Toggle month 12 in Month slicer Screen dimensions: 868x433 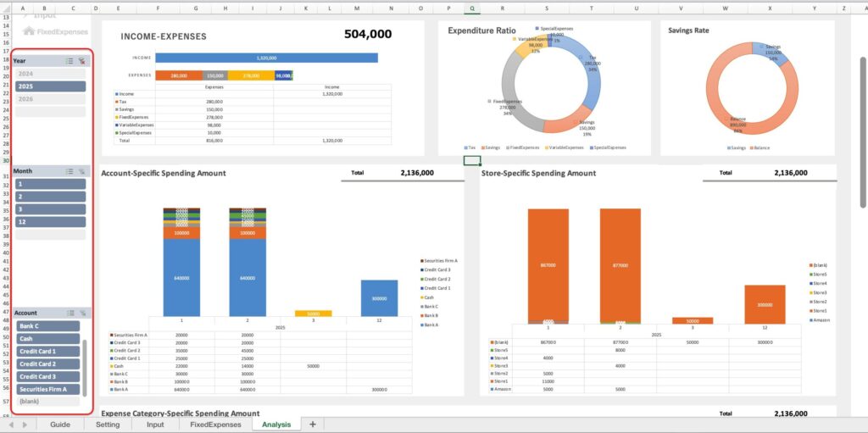click(50, 222)
